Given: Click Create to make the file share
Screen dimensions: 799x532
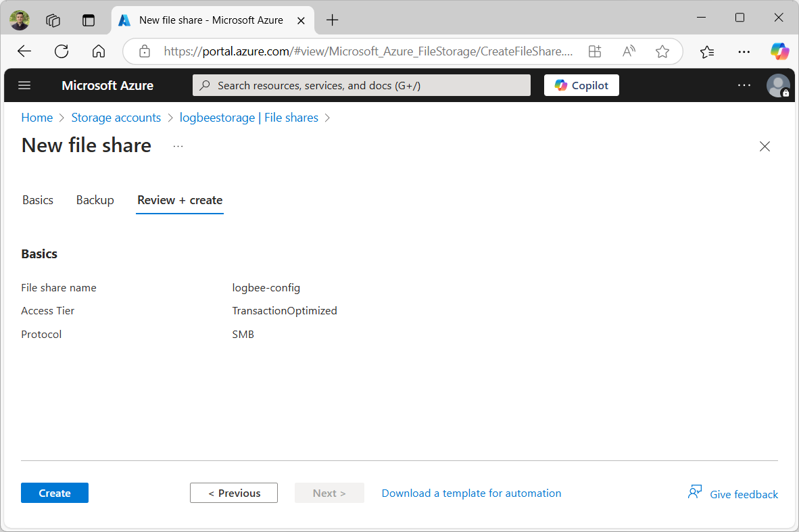Looking at the screenshot, I should pyautogui.click(x=54, y=493).
